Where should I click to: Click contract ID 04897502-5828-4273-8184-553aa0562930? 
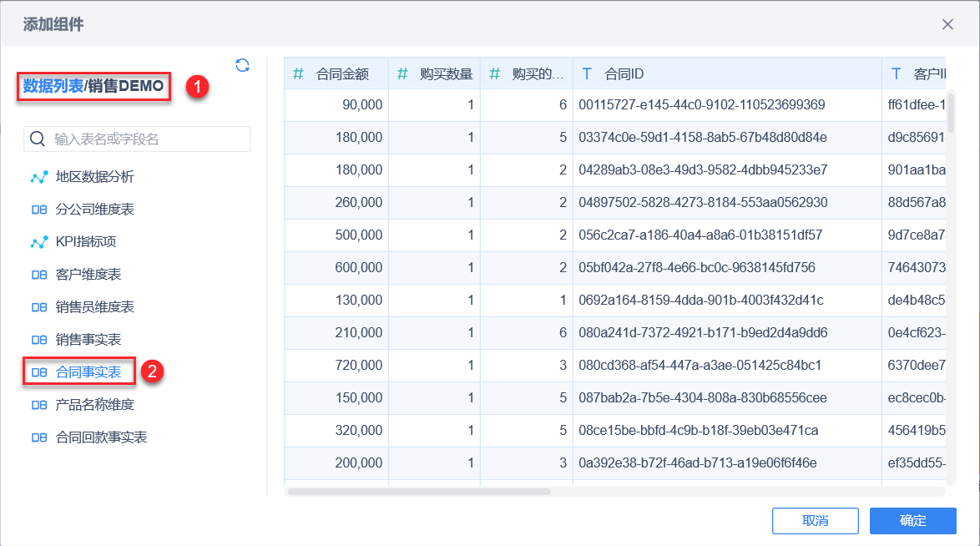[703, 202]
